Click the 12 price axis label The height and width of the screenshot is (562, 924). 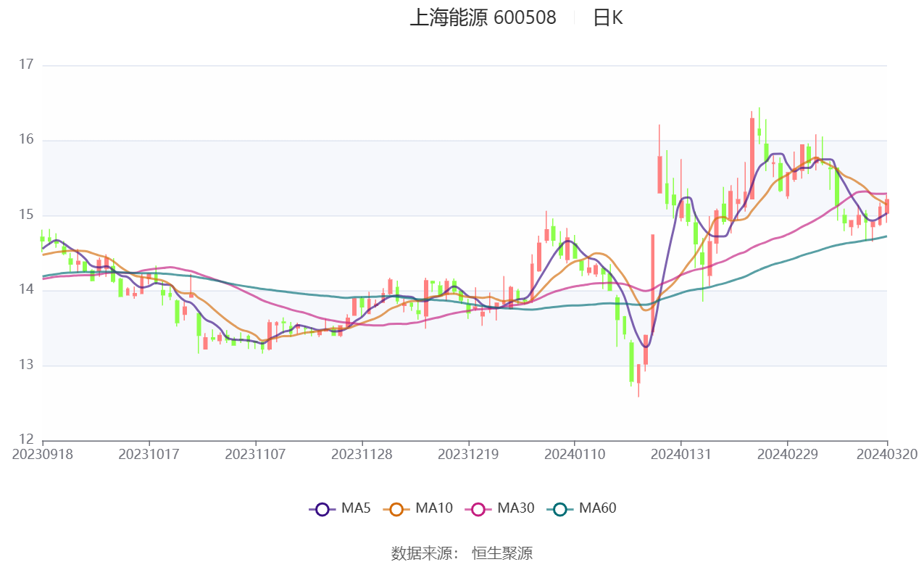tap(27, 440)
